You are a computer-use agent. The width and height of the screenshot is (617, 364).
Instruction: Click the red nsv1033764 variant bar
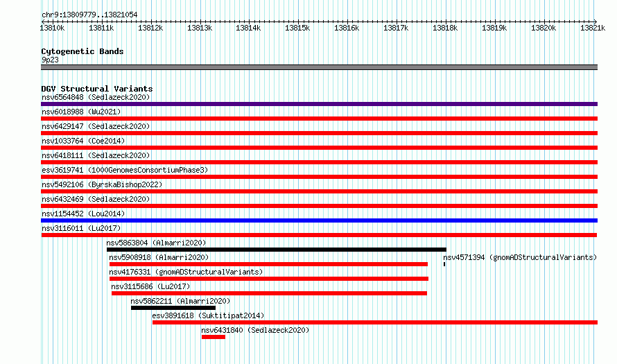[319, 148]
